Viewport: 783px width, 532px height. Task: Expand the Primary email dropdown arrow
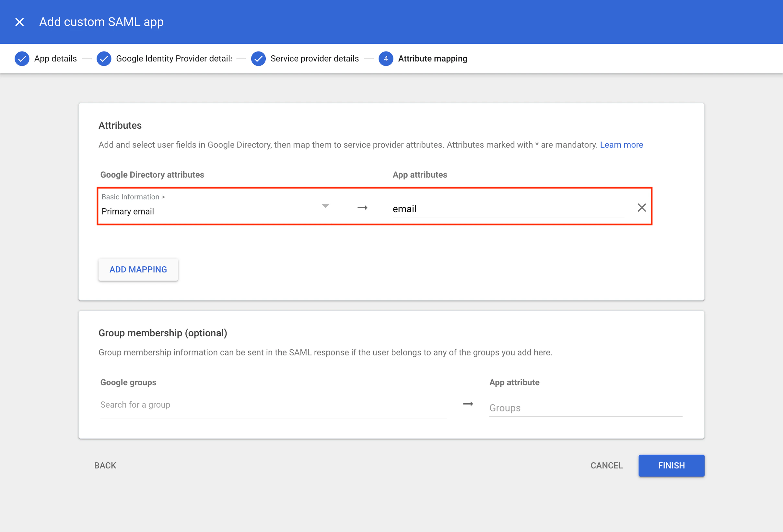tap(325, 206)
